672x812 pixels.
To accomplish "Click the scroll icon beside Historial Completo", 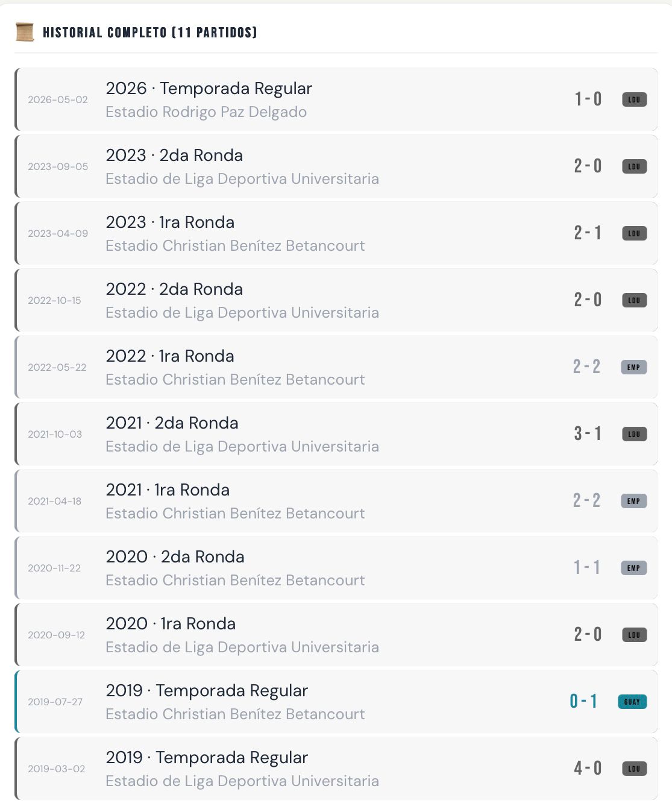I will (x=25, y=32).
